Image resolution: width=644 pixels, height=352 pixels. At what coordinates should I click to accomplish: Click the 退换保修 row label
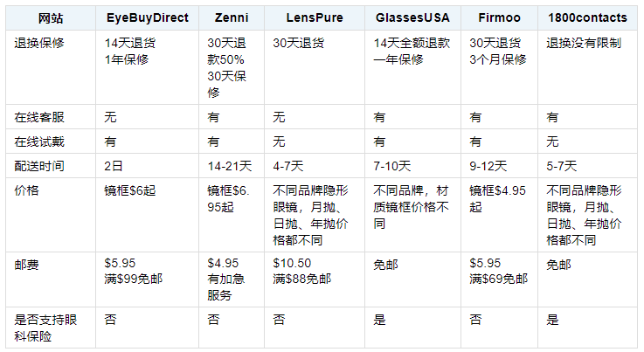point(38,42)
